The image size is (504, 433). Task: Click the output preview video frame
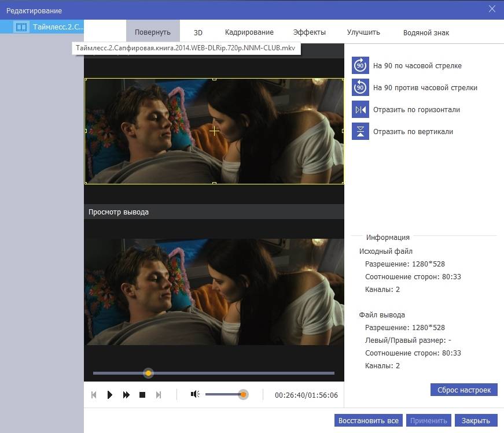point(214,292)
